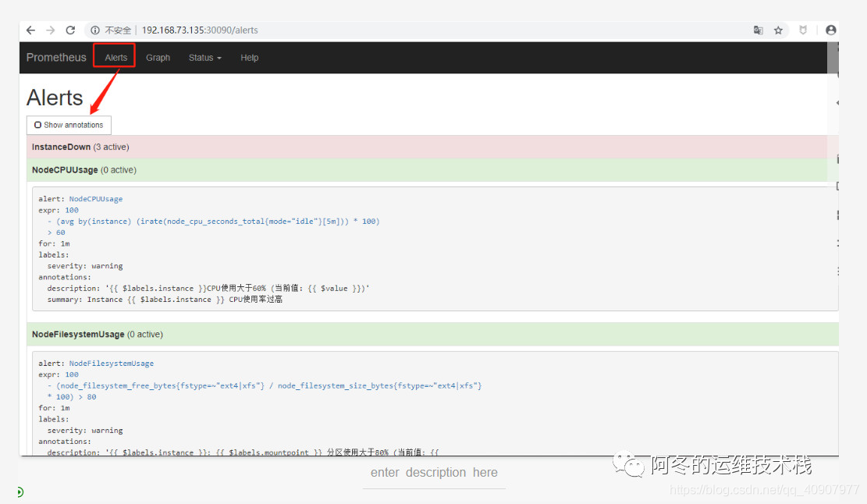The image size is (867, 504).
Task: Click the '> 60' threshold expression link
Action: (56, 232)
